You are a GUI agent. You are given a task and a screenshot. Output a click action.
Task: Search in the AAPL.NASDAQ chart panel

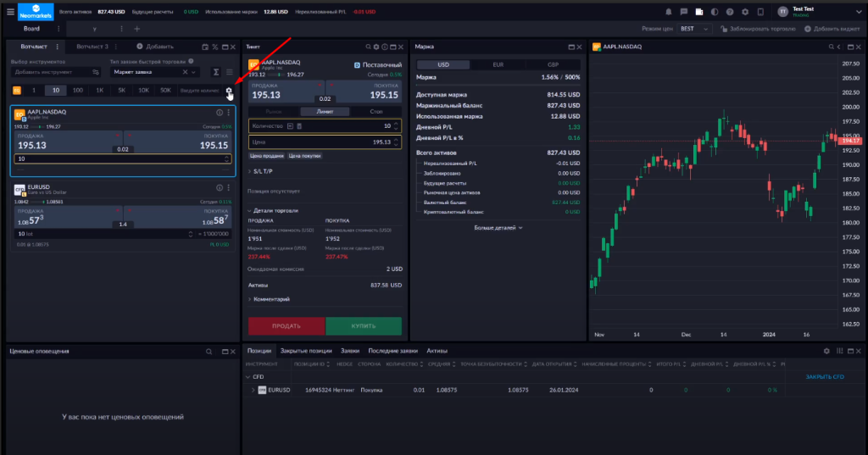831,47
